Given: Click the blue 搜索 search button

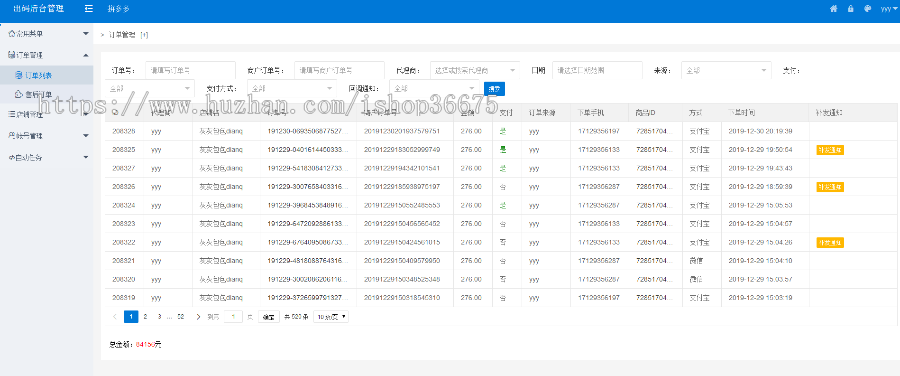Looking at the screenshot, I should [495, 88].
